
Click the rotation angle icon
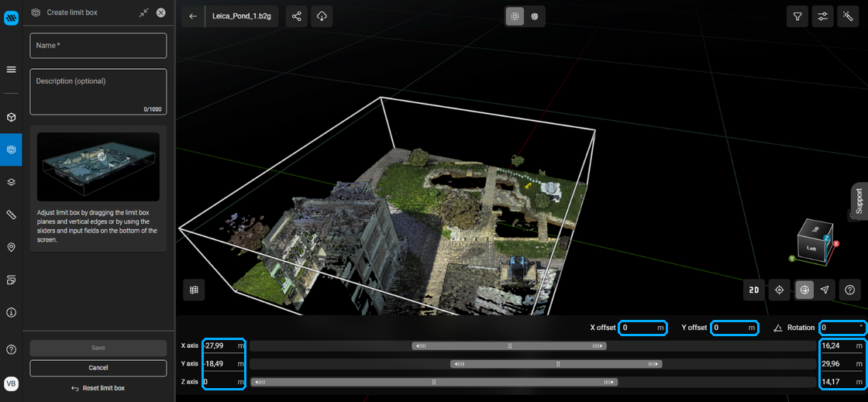point(778,328)
